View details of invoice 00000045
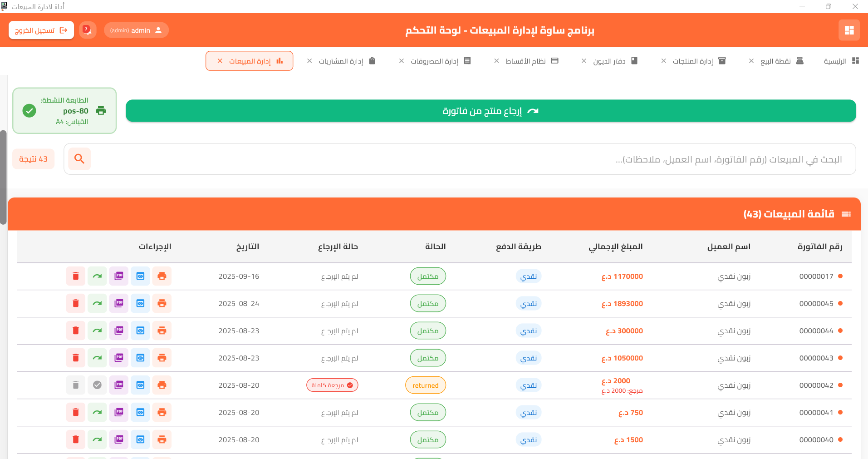The width and height of the screenshot is (868, 459). (x=140, y=303)
